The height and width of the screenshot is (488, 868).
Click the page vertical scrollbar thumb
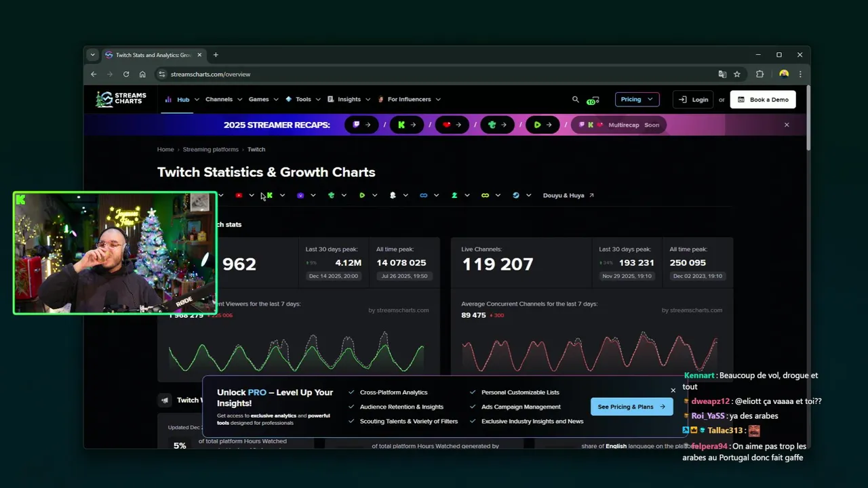[x=808, y=119]
